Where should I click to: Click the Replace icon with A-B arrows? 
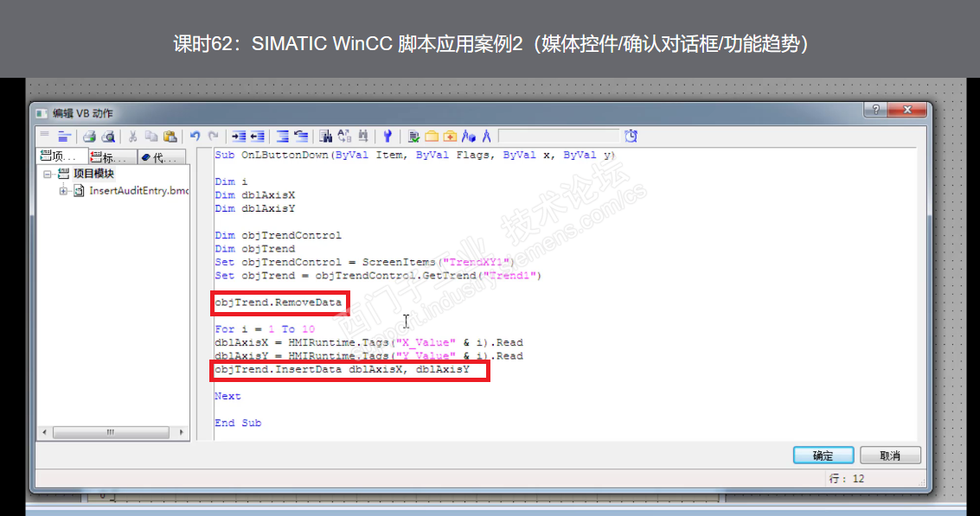[x=344, y=137]
